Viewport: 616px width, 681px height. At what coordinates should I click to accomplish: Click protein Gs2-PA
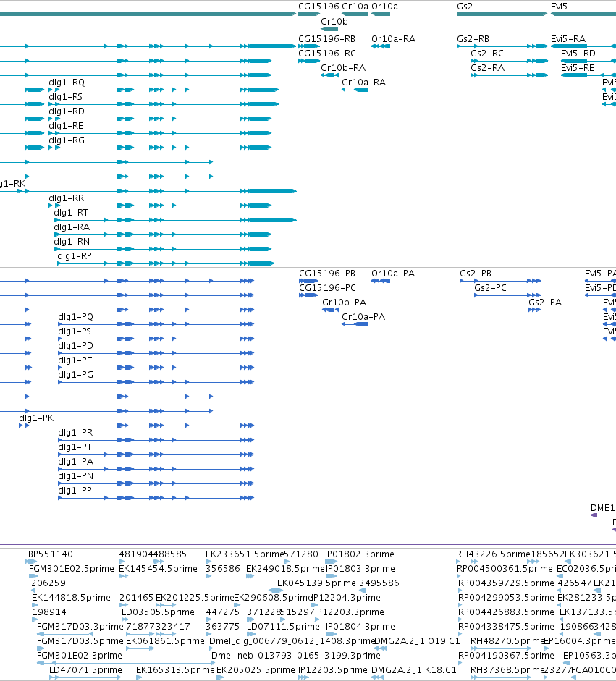(545, 303)
